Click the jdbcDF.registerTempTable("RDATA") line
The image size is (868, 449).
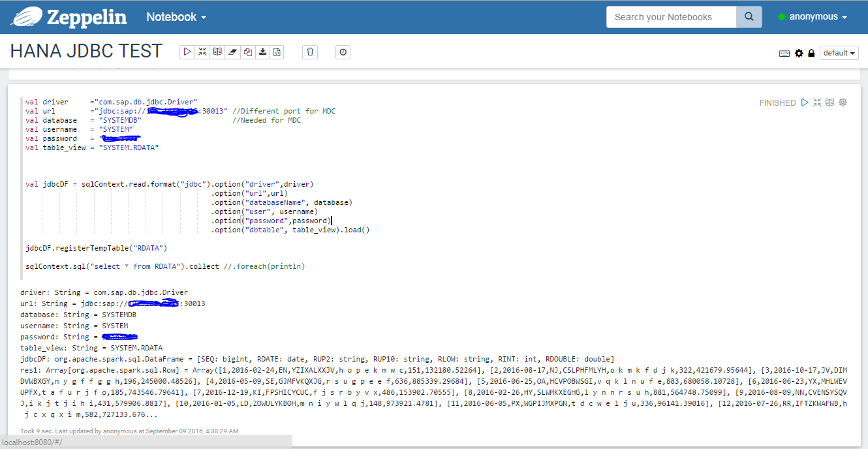tap(97, 248)
